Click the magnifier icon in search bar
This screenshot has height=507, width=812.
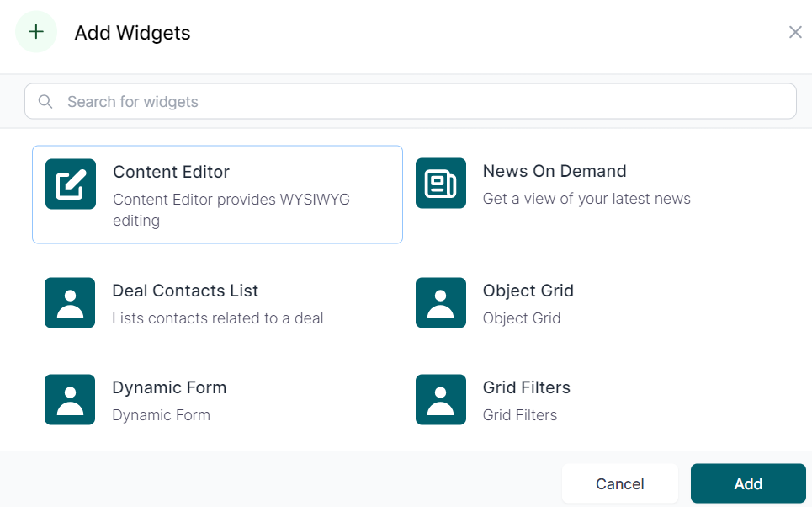point(45,102)
